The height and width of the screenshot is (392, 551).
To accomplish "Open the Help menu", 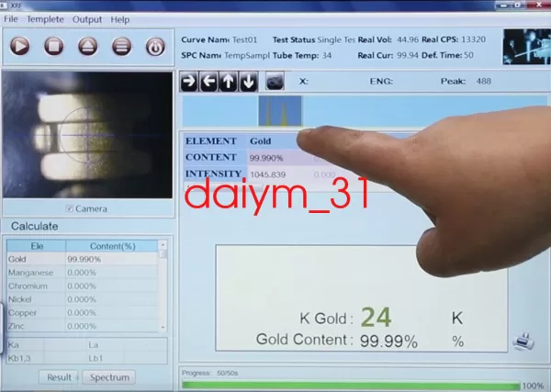I will [x=120, y=19].
